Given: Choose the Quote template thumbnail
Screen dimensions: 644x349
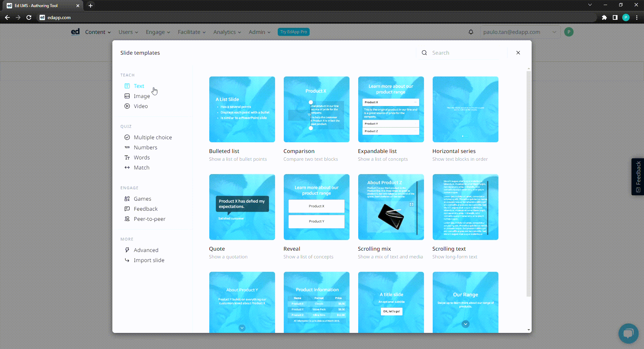Looking at the screenshot, I should click(242, 207).
